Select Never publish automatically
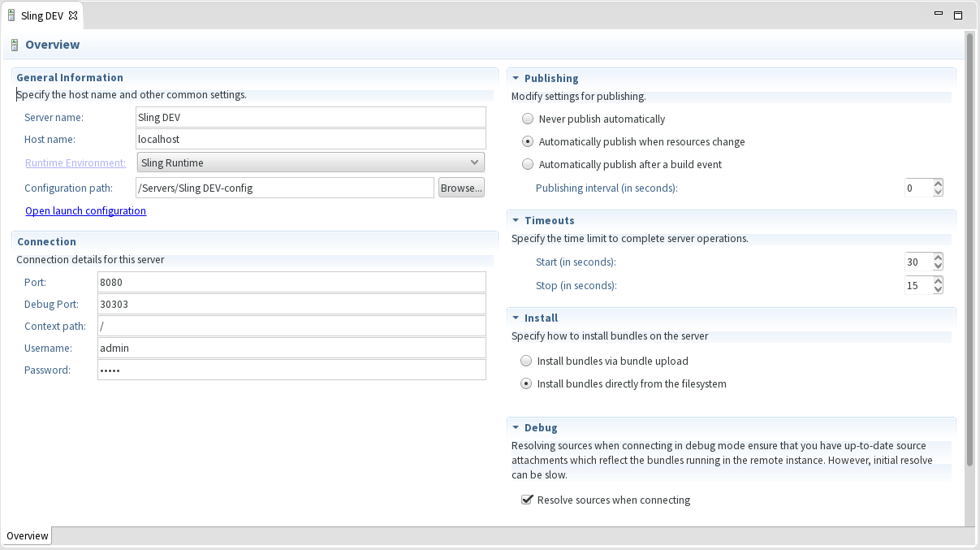980x550 pixels. [528, 119]
